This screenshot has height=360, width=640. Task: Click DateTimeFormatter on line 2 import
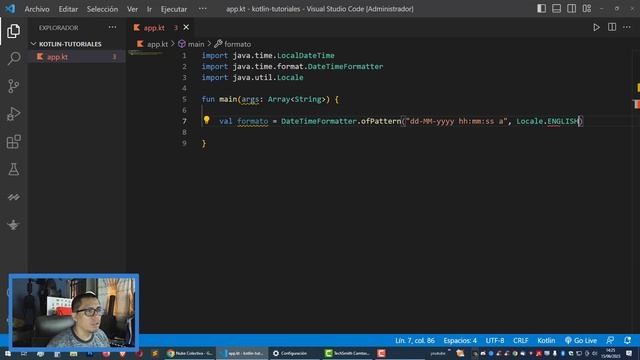pos(345,67)
